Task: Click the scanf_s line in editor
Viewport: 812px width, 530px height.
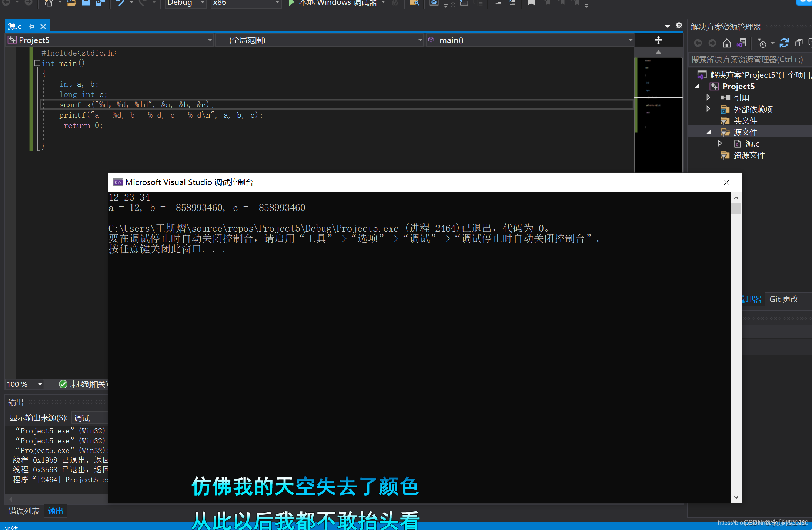Action: (137, 105)
